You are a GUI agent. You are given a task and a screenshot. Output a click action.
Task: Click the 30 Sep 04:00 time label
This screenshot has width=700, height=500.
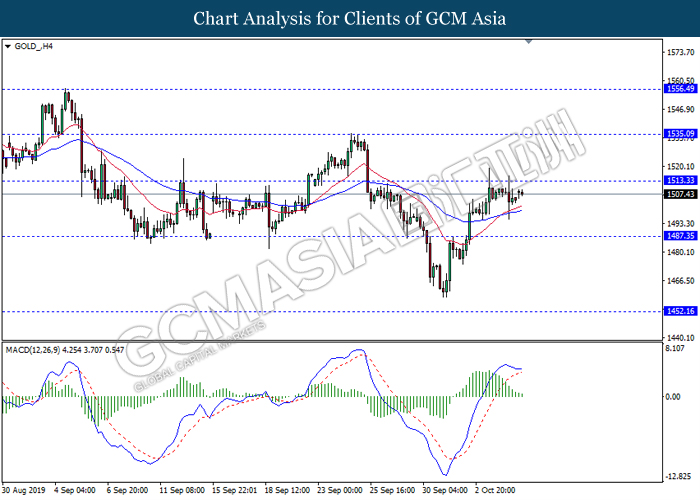click(445, 490)
